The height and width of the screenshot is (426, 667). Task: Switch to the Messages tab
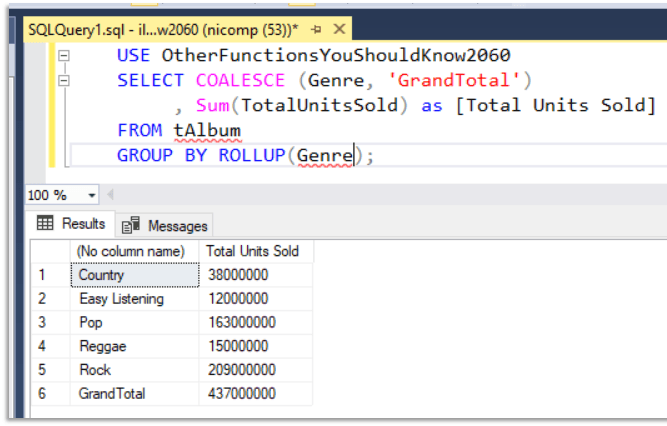pyautogui.click(x=166, y=225)
